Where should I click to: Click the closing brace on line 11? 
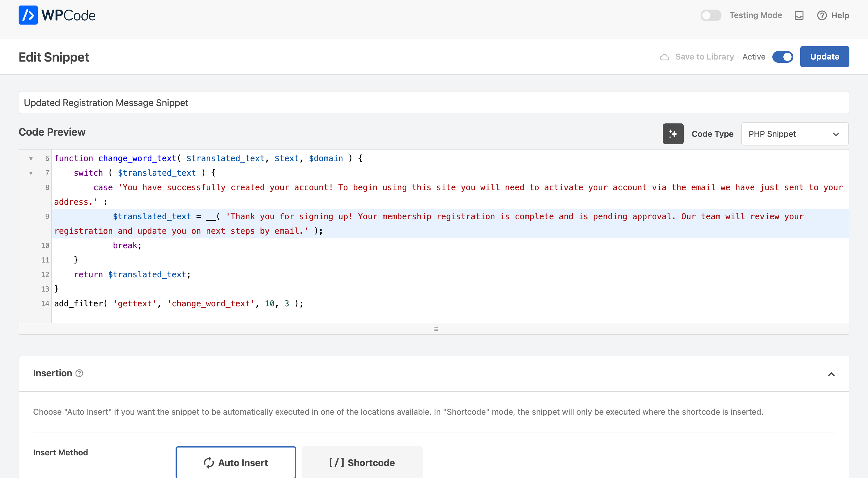(x=76, y=260)
